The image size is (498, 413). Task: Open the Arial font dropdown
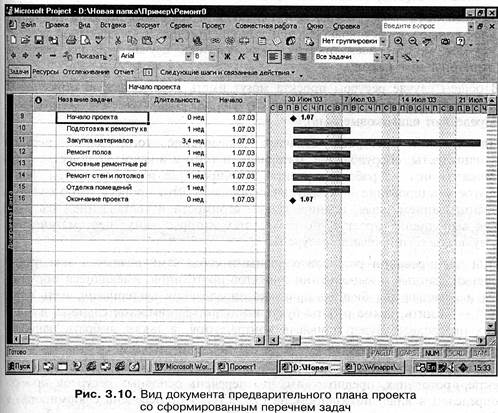(188, 56)
